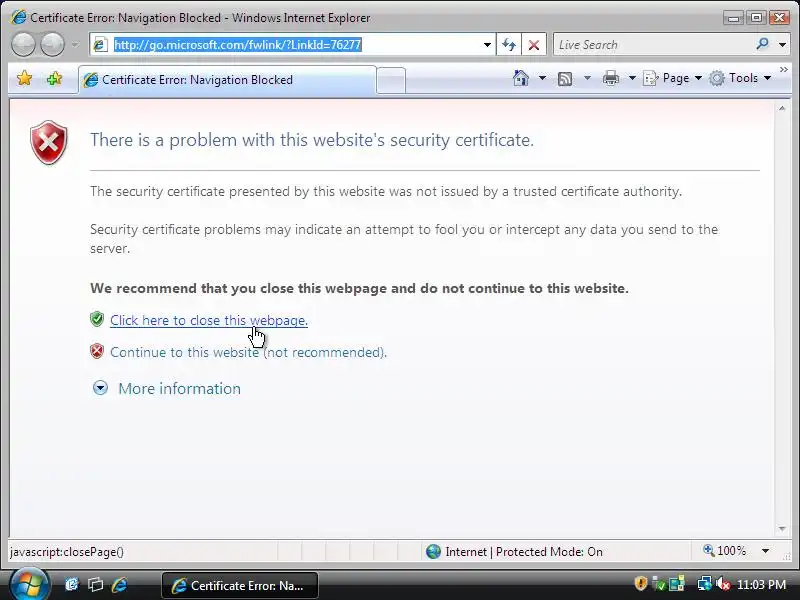
Task: Focus the Live Search box
Action: coord(653,45)
